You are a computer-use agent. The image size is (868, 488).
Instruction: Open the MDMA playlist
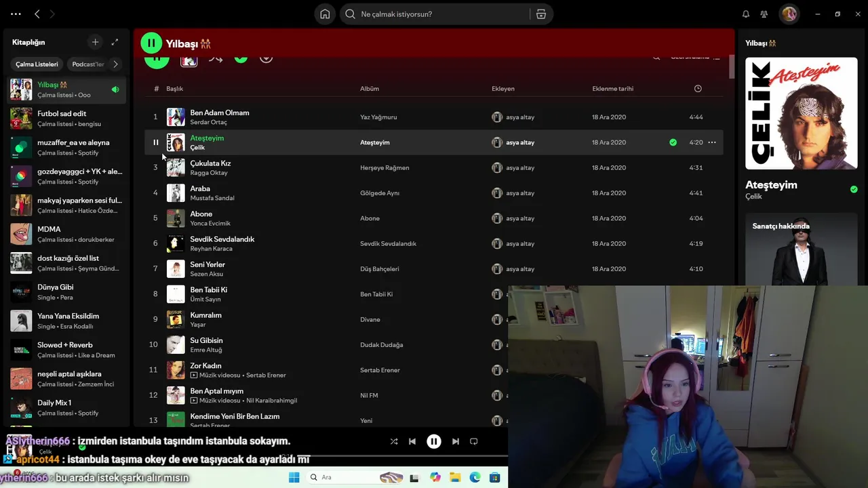coord(67,235)
